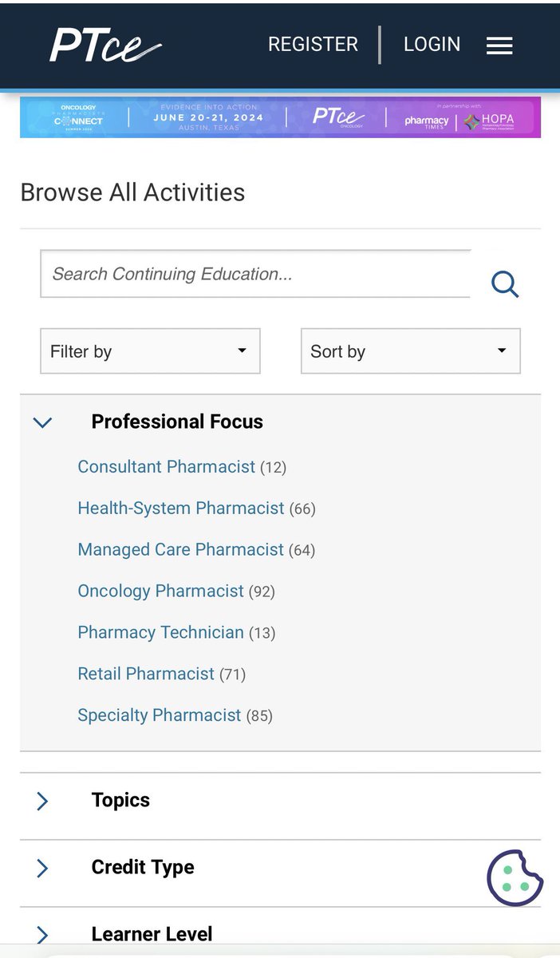Image resolution: width=560 pixels, height=958 pixels.
Task: Choose Managed Care Pharmacist link
Action: click(180, 549)
